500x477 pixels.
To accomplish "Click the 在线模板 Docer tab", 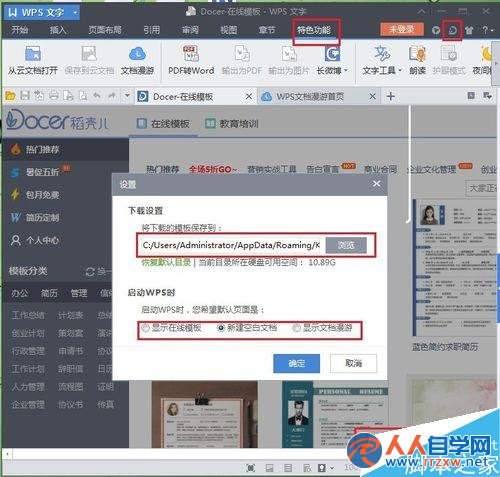I will [x=163, y=124].
